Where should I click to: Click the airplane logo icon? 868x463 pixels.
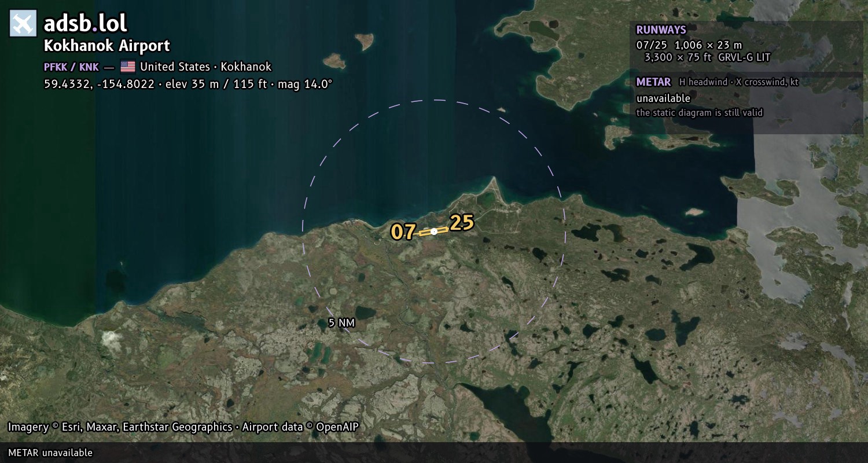[x=23, y=24]
